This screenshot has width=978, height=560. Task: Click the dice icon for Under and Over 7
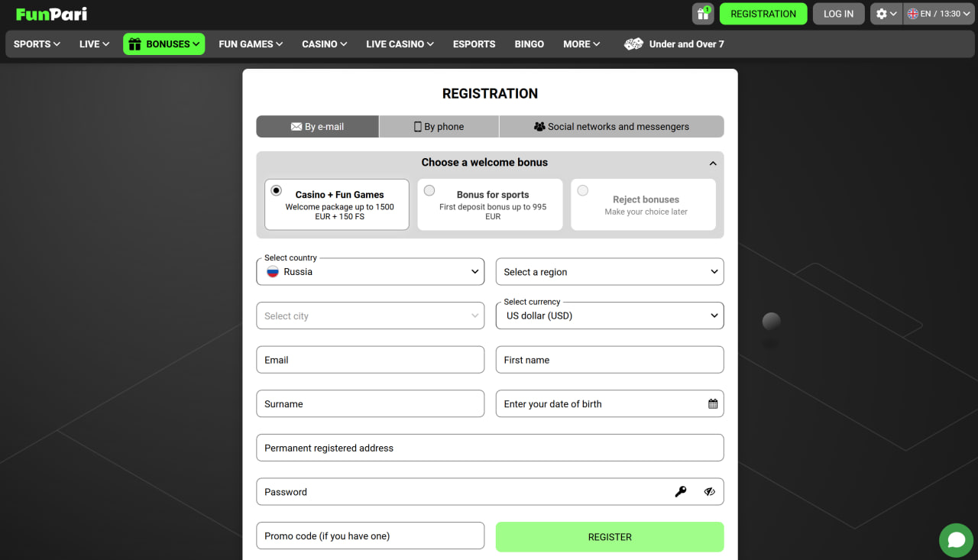click(x=633, y=44)
